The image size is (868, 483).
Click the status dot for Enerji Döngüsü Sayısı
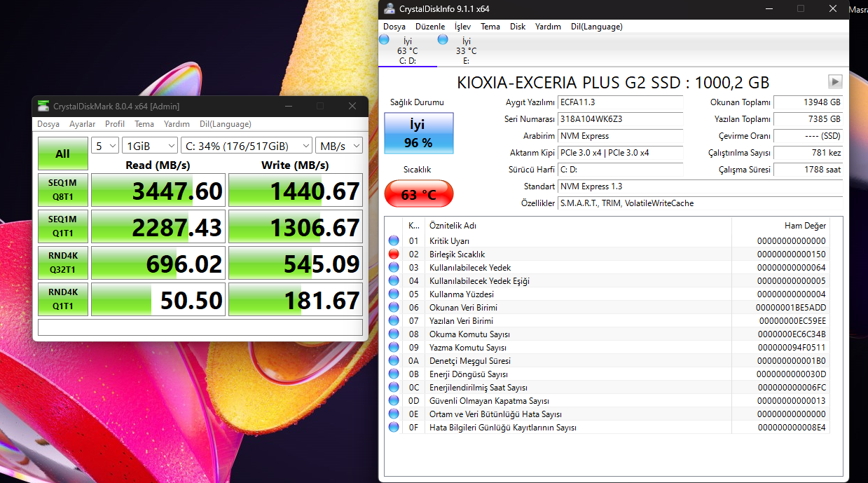click(393, 374)
